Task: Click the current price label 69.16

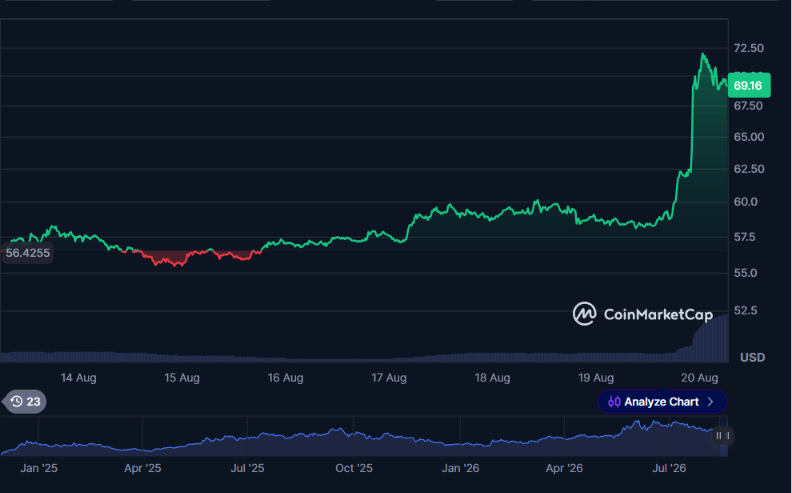Action: pos(749,85)
